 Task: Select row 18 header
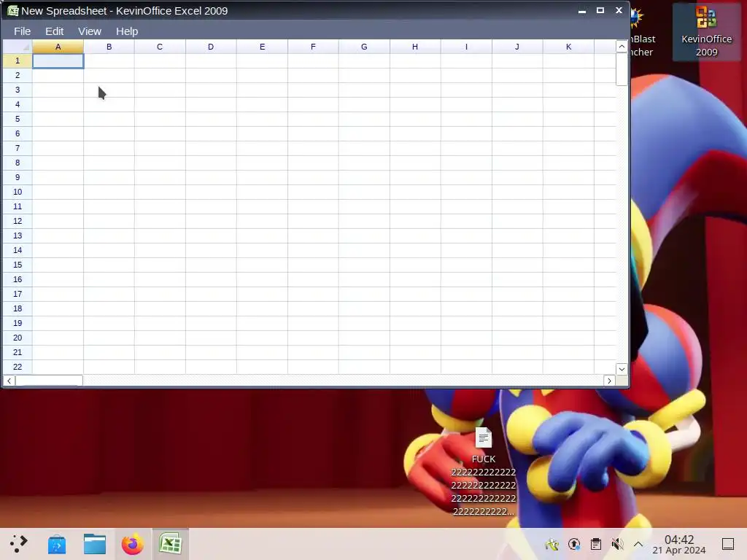pos(18,308)
